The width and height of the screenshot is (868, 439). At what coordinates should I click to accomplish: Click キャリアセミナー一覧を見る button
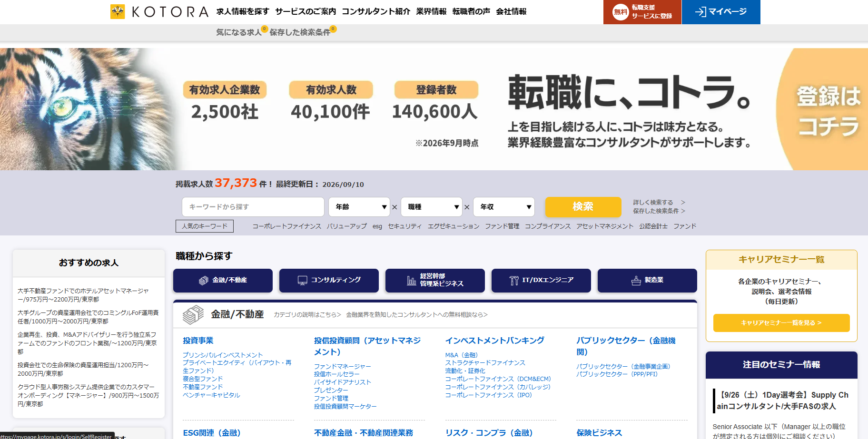(x=781, y=323)
